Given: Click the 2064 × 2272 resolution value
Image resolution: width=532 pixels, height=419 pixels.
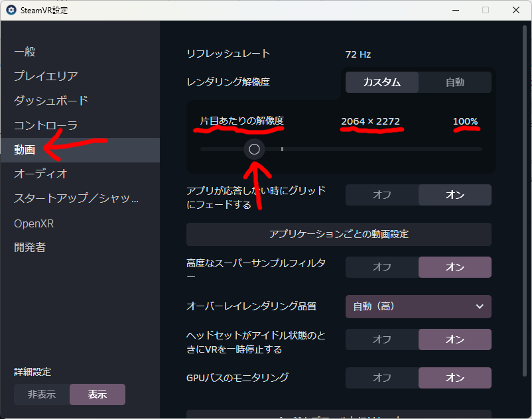Looking at the screenshot, I should 371,121.
